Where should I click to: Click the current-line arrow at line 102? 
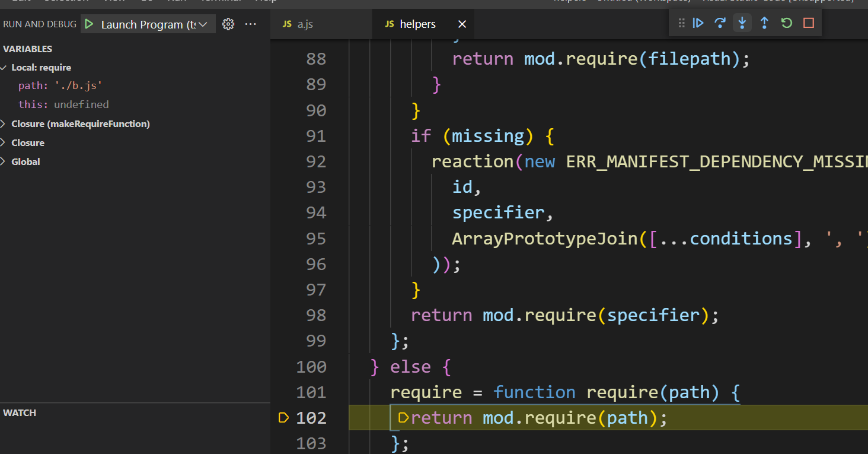pos(283,418)
